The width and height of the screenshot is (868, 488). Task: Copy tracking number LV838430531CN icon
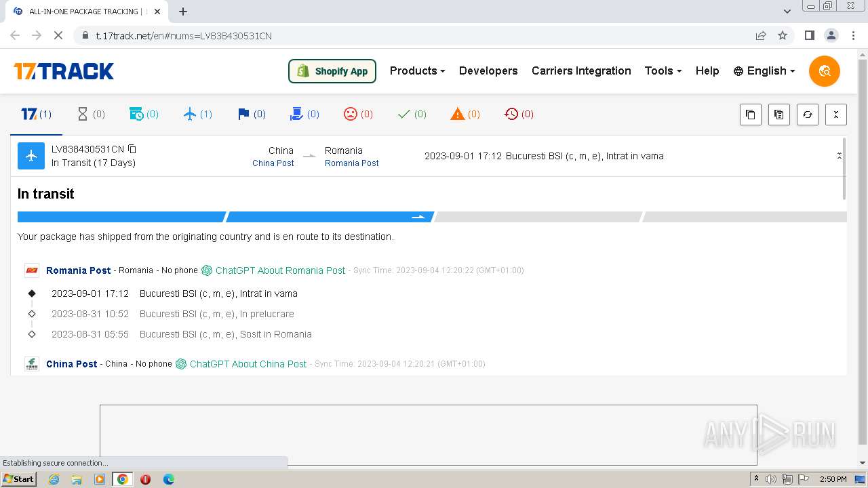point(132,149)
